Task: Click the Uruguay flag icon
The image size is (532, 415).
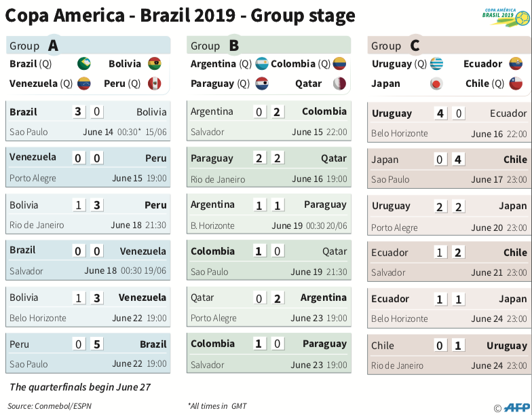Action: 436,64
